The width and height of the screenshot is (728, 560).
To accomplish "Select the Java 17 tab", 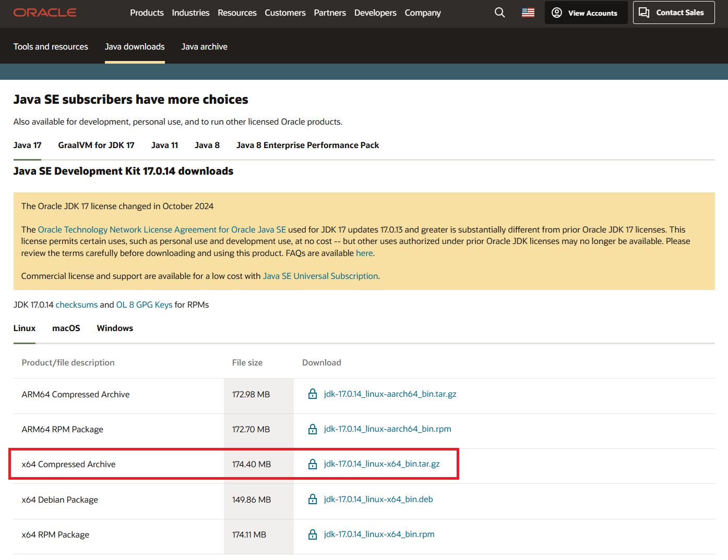I will [27, 145].
